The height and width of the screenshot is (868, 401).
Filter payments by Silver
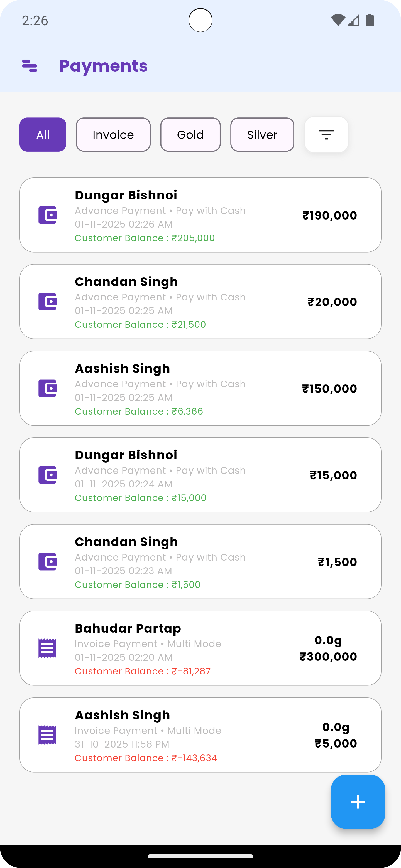pos(262,134)
